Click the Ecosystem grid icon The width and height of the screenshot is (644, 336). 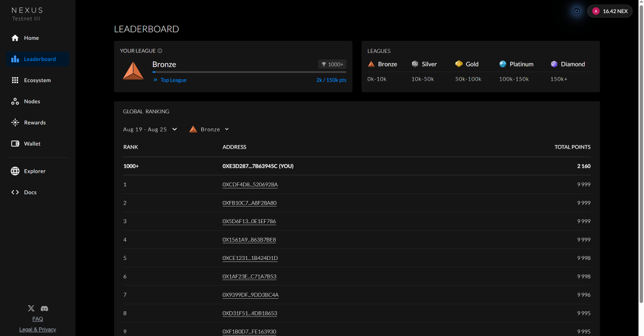click(x=15, y=80)
